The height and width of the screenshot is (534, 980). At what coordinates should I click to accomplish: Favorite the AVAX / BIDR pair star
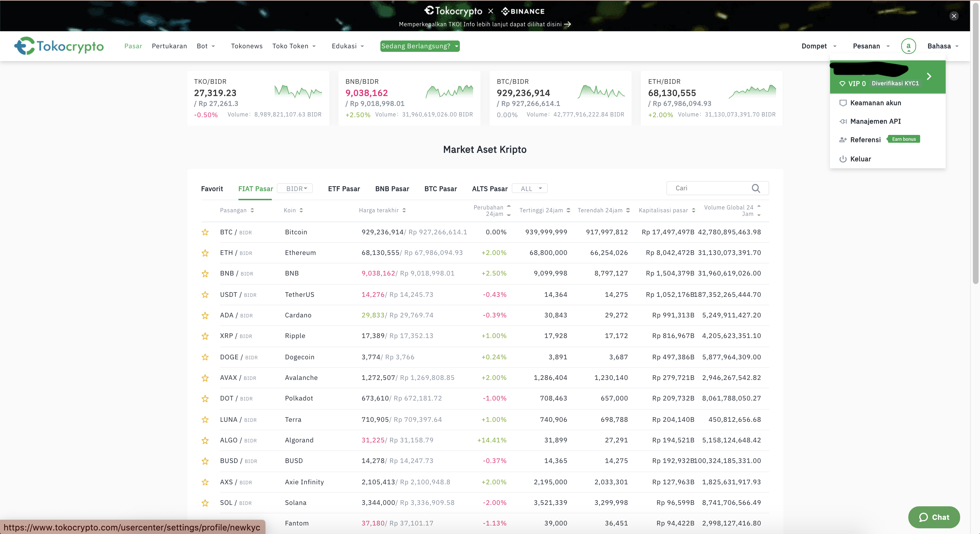(205, 377)
